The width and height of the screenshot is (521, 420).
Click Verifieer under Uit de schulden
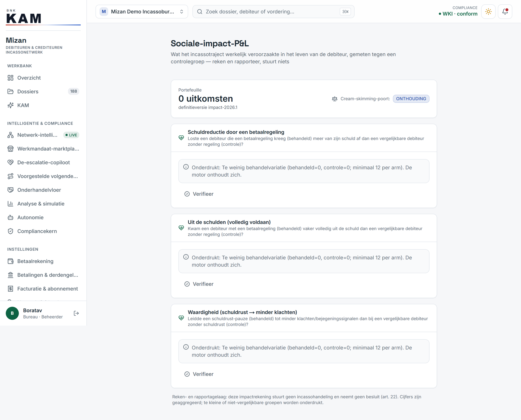click(199, 284)
